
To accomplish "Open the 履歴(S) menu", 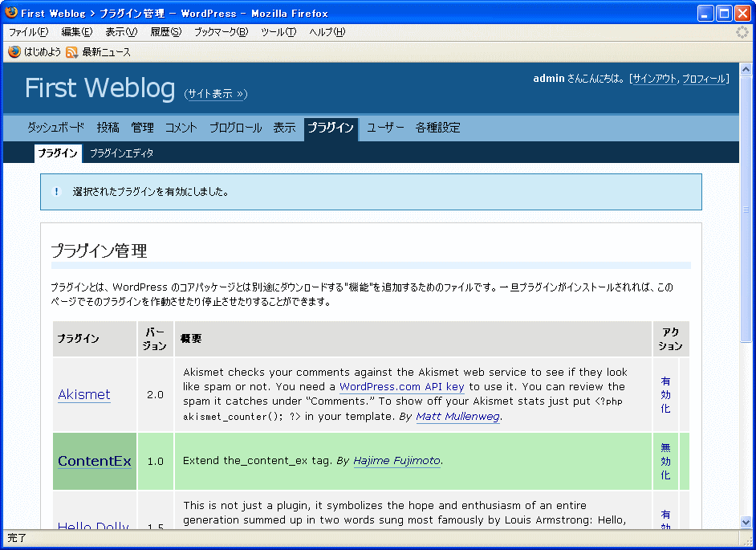I will coord(166,32).
